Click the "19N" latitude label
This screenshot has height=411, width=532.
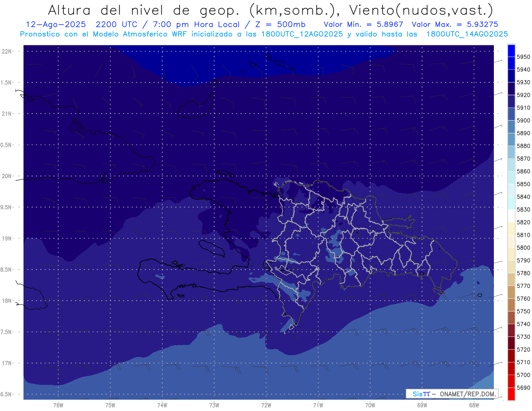(x=7, y=238)
